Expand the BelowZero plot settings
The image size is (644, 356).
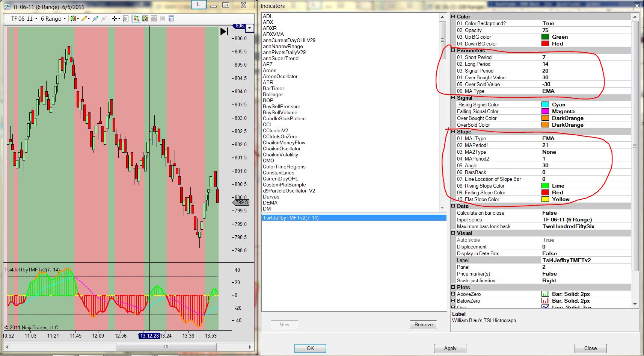click(453, 301)
